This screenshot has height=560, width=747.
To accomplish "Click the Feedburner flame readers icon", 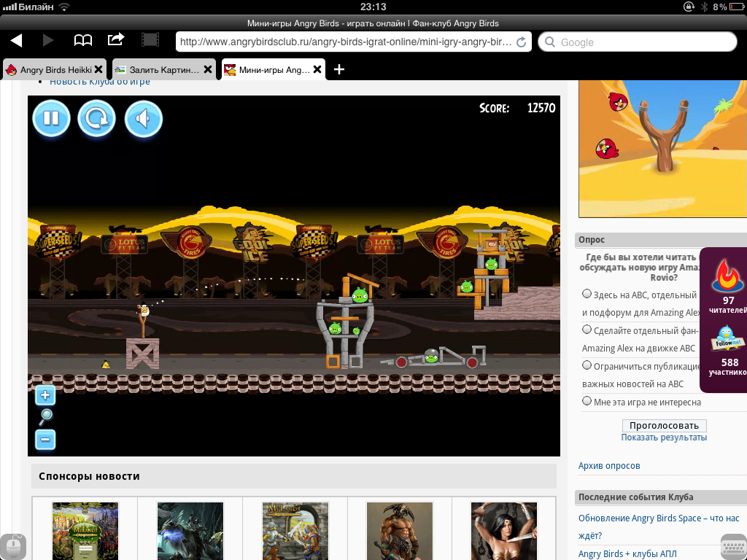I will [727, 276].
